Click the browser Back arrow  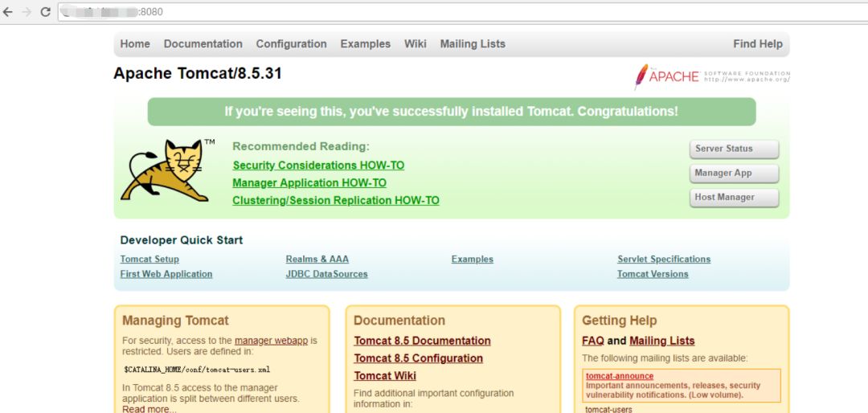7,11
